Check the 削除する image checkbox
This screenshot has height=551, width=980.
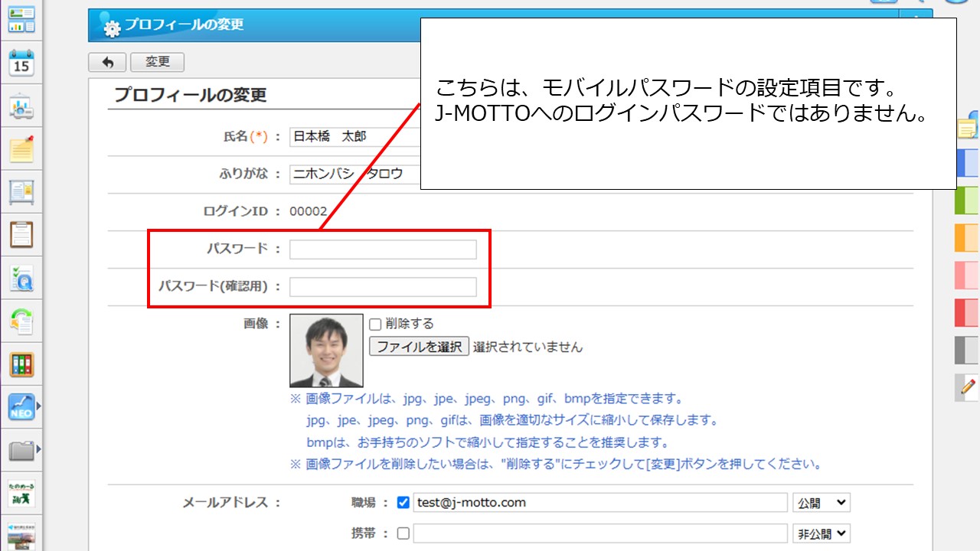point(375,324)
